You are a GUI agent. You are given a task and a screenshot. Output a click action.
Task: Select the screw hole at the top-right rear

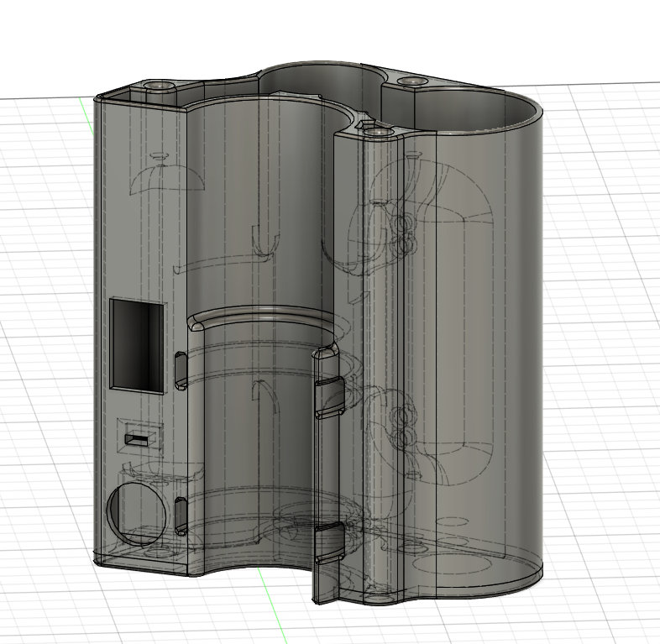pos(413,81)
